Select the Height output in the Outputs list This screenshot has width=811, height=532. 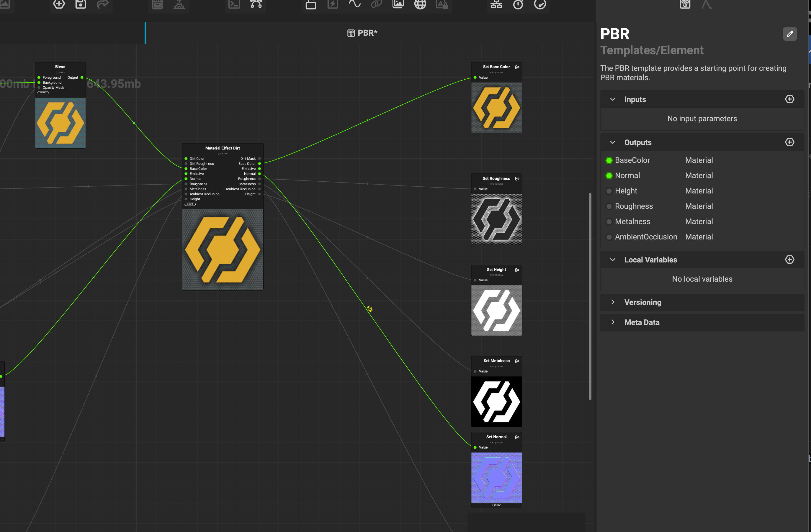(702, 191)
